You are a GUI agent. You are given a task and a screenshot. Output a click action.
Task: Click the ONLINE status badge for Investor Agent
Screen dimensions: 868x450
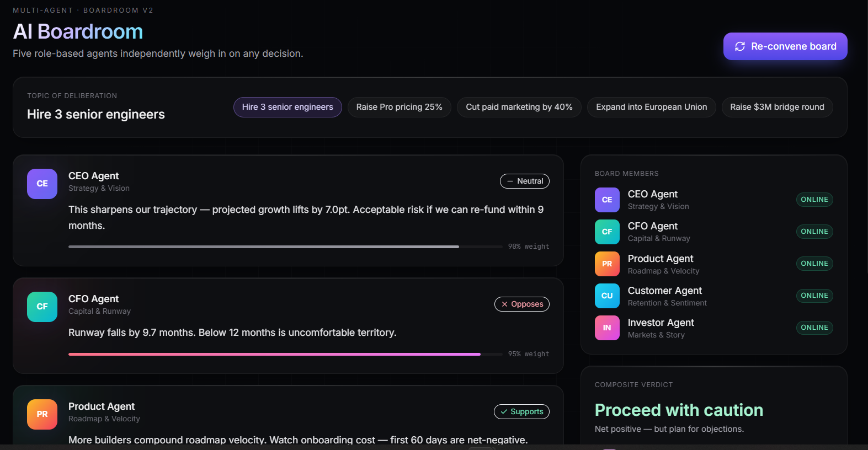coord(814,328)
